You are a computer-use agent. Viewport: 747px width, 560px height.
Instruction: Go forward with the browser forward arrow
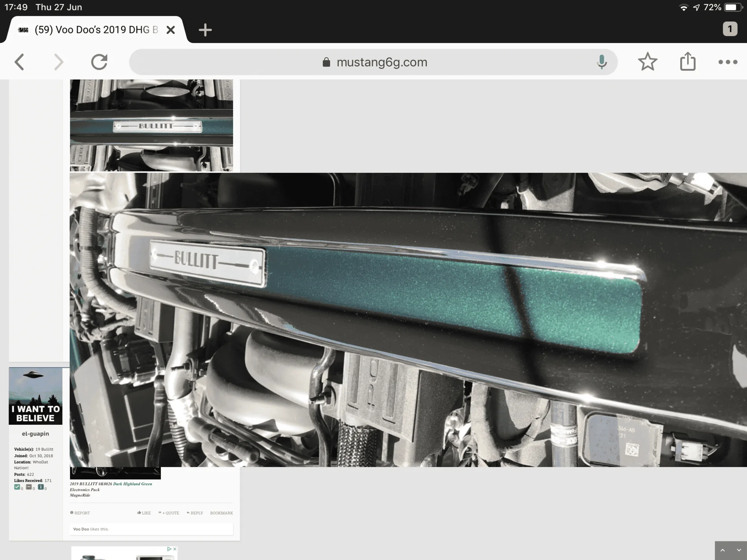59,62
